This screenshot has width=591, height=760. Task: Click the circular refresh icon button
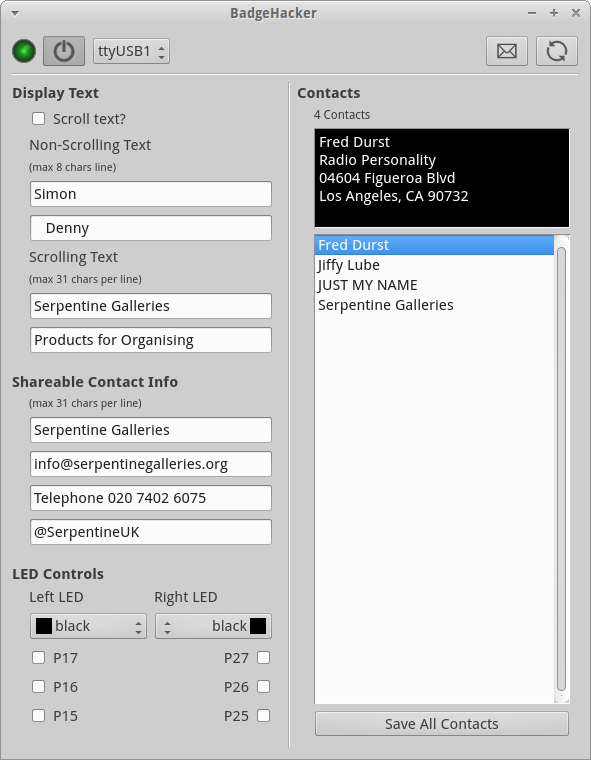click(x=557, y=51)
